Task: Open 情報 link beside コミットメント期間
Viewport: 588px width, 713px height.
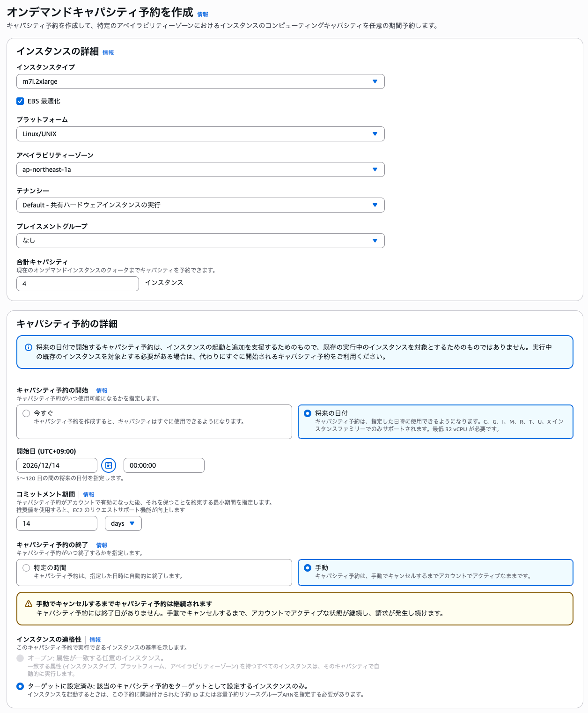Action: 88,495
